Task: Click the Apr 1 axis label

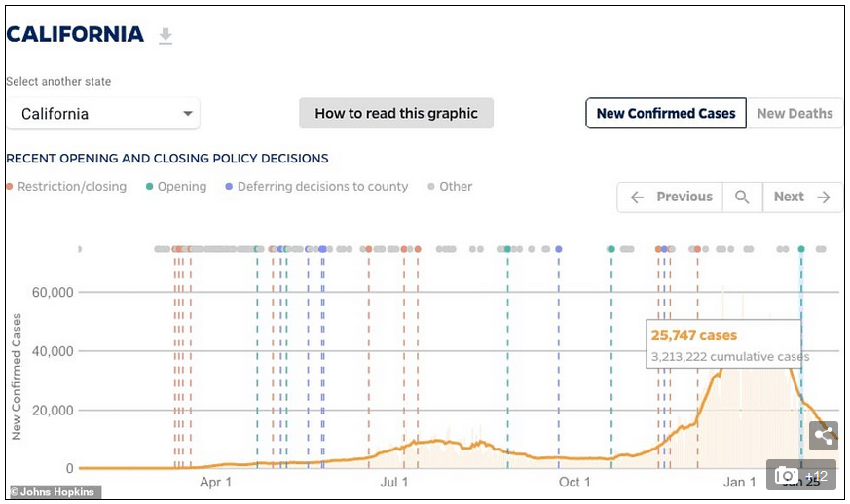Action: tap(215, 483)
